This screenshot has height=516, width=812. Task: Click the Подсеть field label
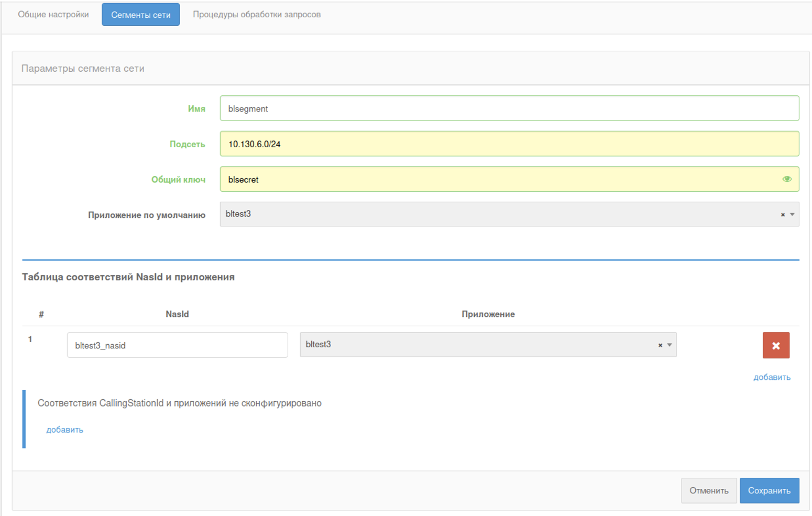pos(187,144)
